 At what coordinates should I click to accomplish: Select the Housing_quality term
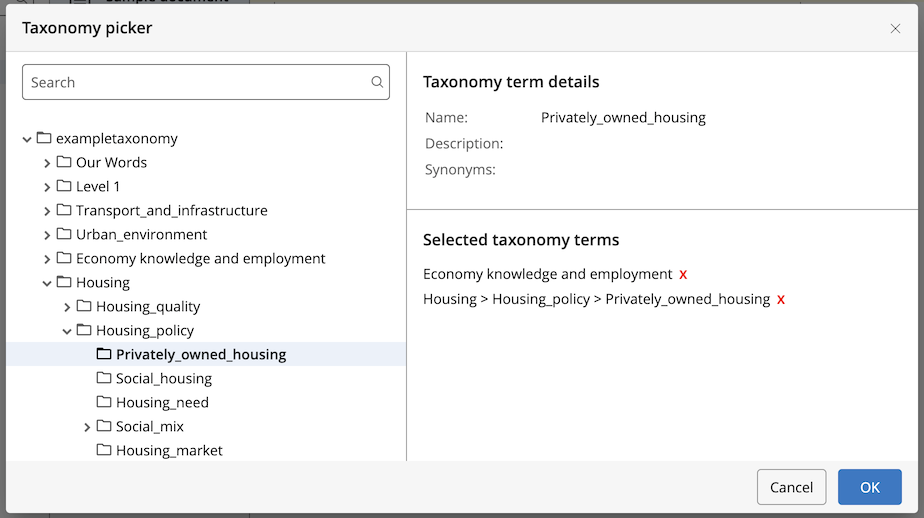point(148,306)
